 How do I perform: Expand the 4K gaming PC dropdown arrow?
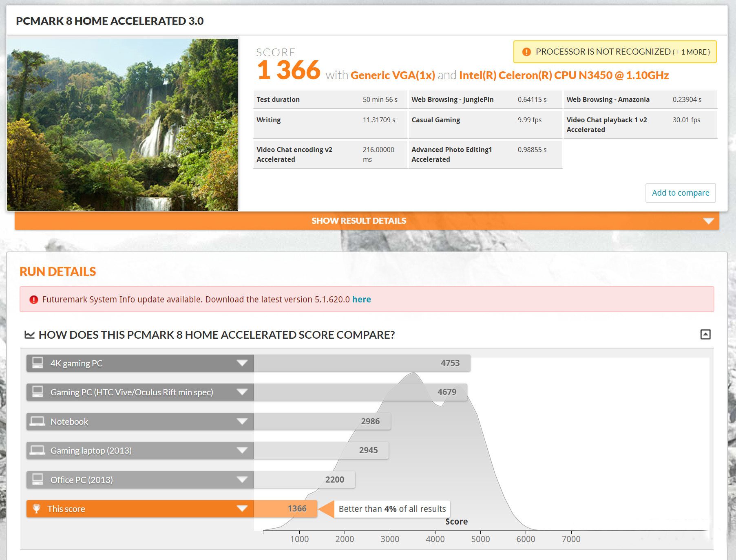242,363
